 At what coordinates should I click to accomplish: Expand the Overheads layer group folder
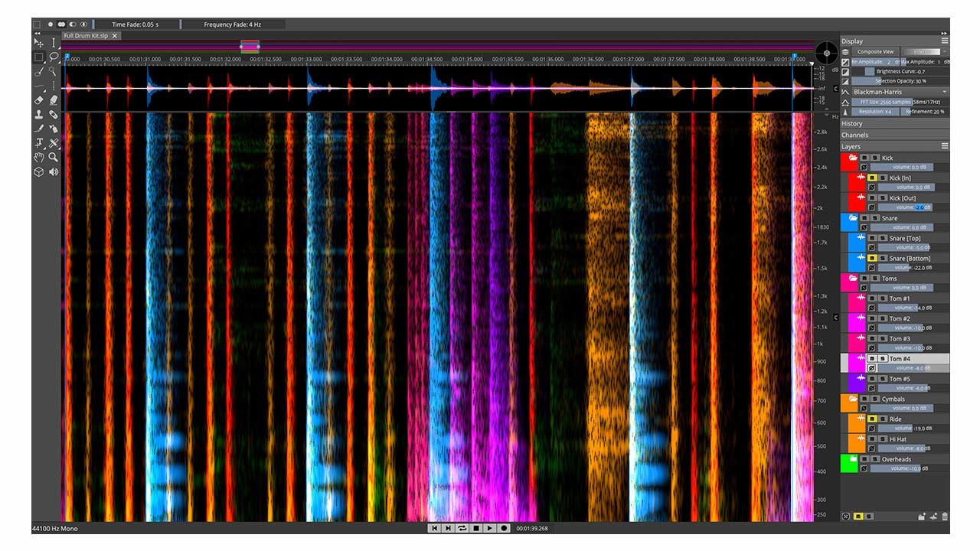[x=853, y=458]
